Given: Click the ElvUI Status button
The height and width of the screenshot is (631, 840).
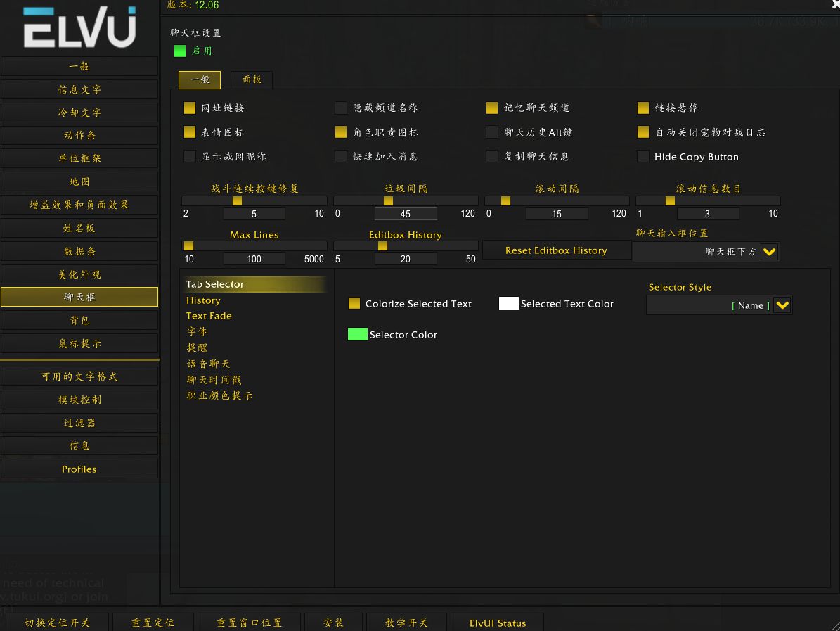Looking at the screenshot, I should pos(497,623).
